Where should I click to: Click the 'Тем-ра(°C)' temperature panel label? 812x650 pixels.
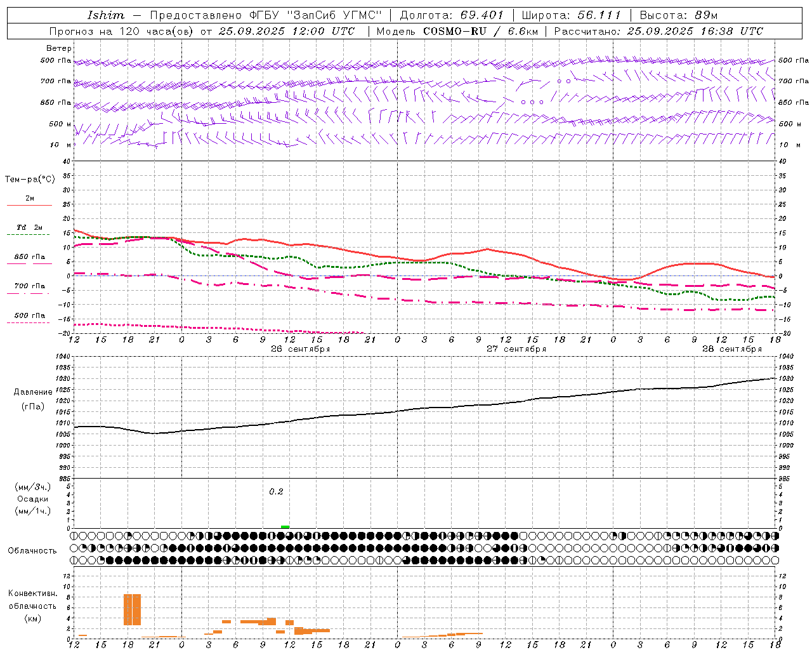30,180
